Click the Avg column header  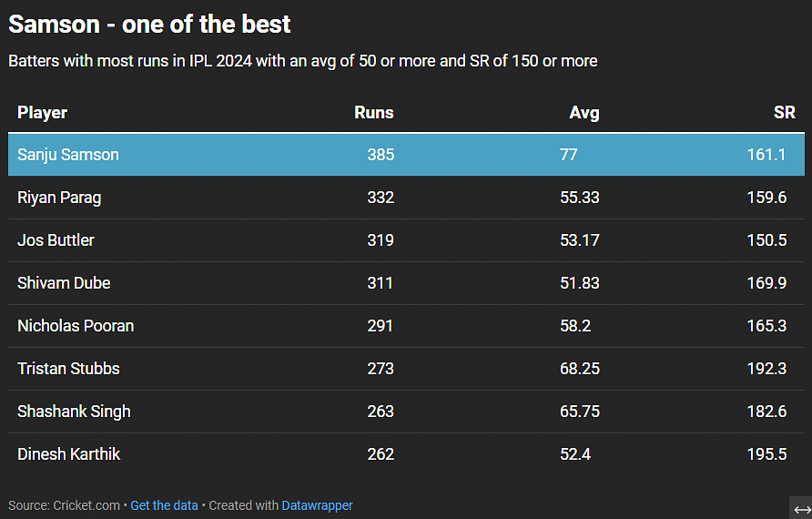pyautogui.click(x=584, y=113)
